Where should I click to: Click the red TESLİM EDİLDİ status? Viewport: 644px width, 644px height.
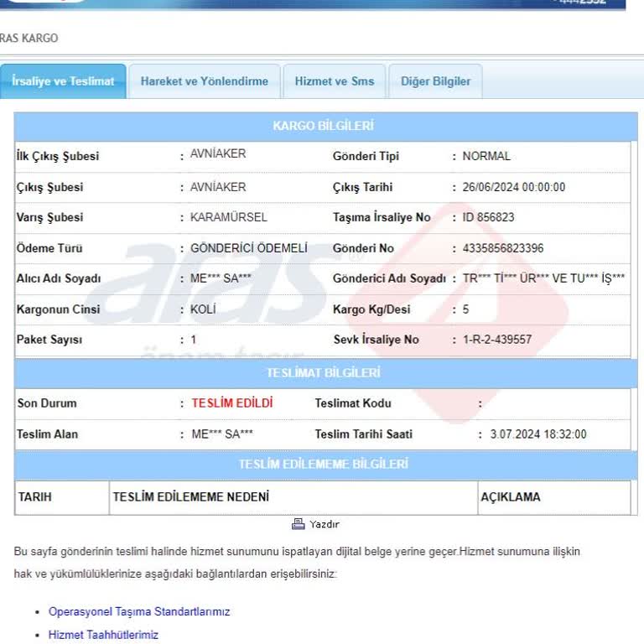(x=232, y=402)
